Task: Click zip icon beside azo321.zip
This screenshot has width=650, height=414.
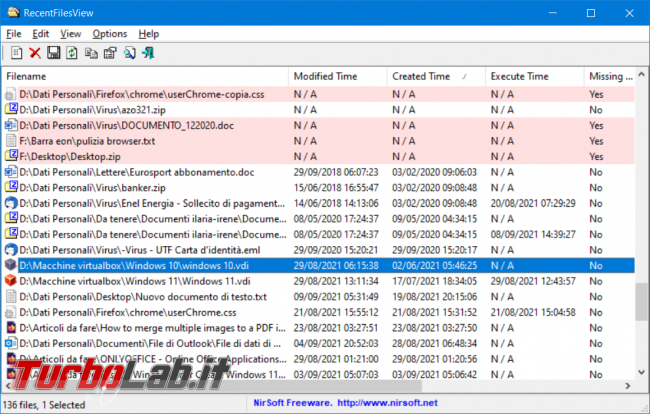Action: 10,110
